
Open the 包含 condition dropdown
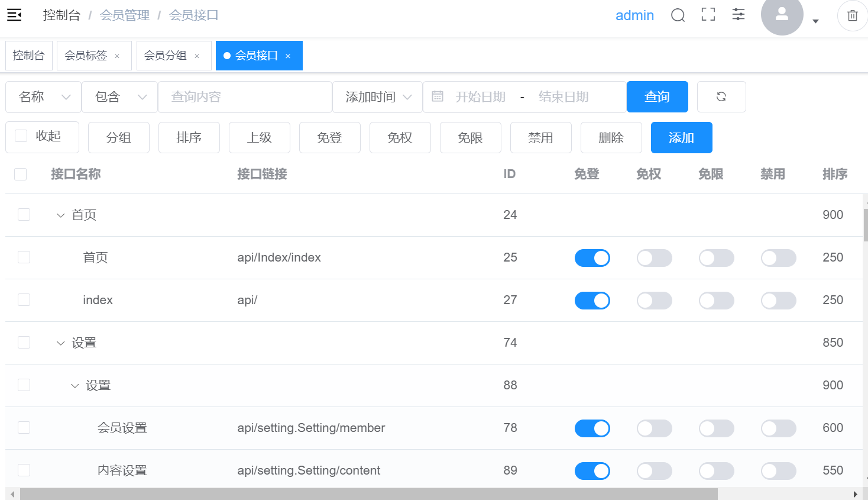coord(119,96)
